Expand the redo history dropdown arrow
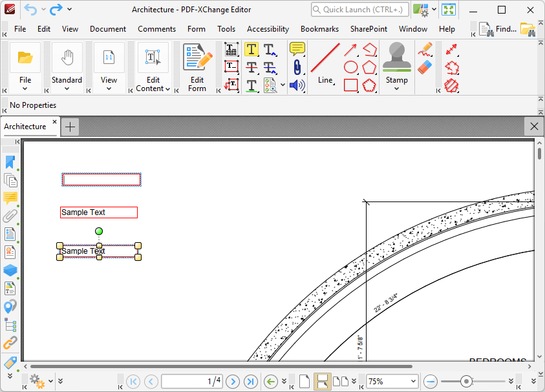 pos(70,10)
